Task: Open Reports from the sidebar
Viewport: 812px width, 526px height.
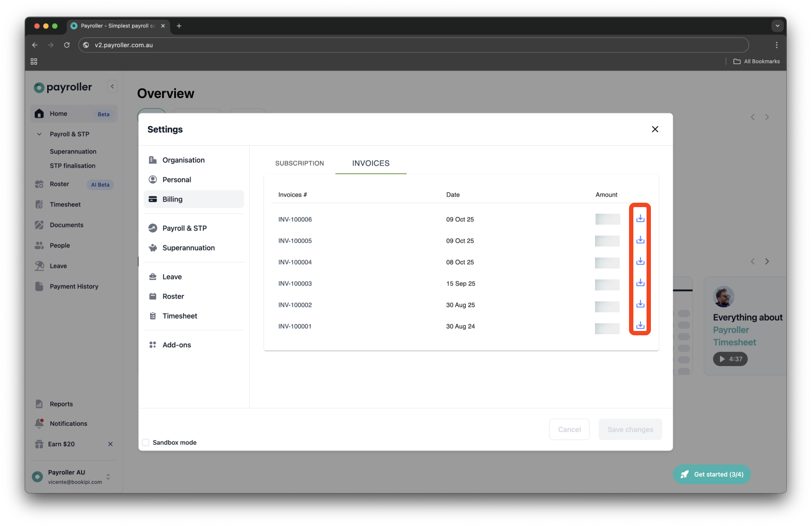Action: pos(61,404)
